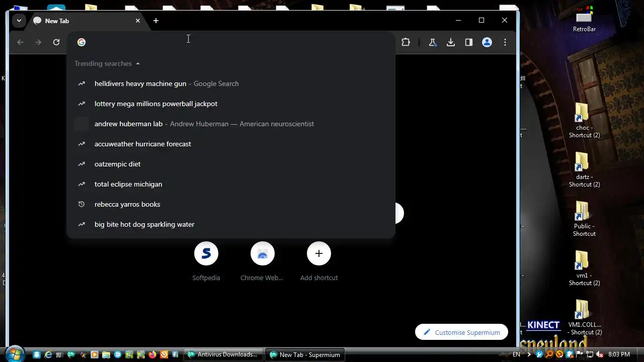Select suggestion big bite hot dog sparkling water
This screenshot has height=362, width=644.
(231, 224)
